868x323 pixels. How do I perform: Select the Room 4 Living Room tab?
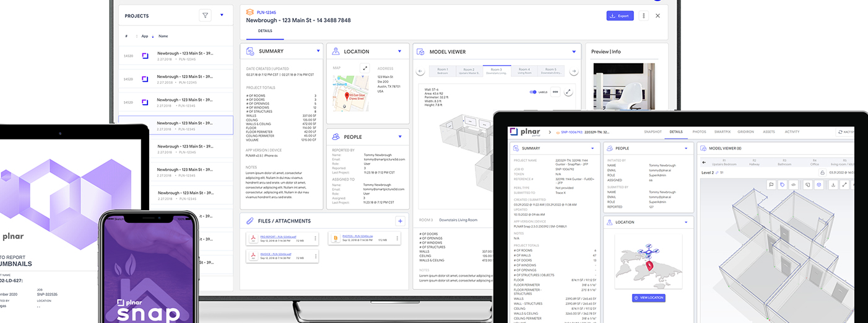click(524, 71)
